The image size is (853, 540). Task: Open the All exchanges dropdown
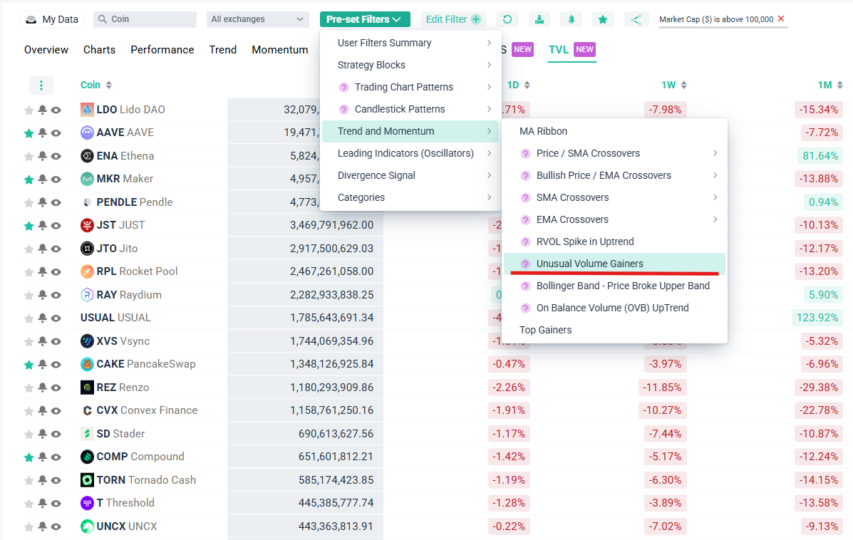(259, 19)
